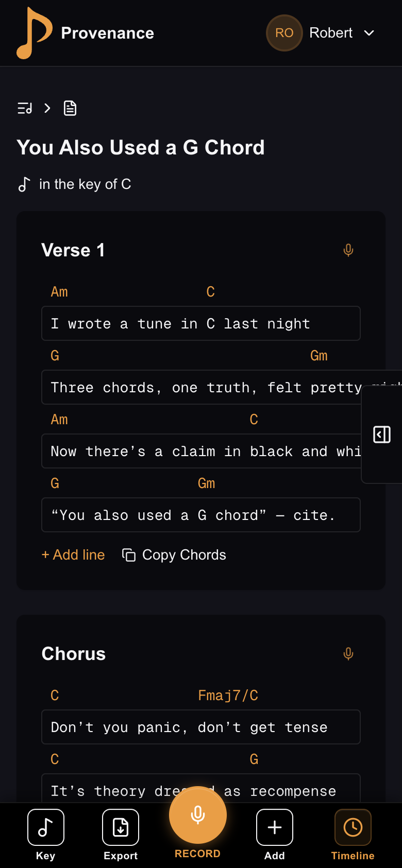Screen dimensions: 402x868
Task: Click the chevron between breadcrumb icons
Action: 47,109
